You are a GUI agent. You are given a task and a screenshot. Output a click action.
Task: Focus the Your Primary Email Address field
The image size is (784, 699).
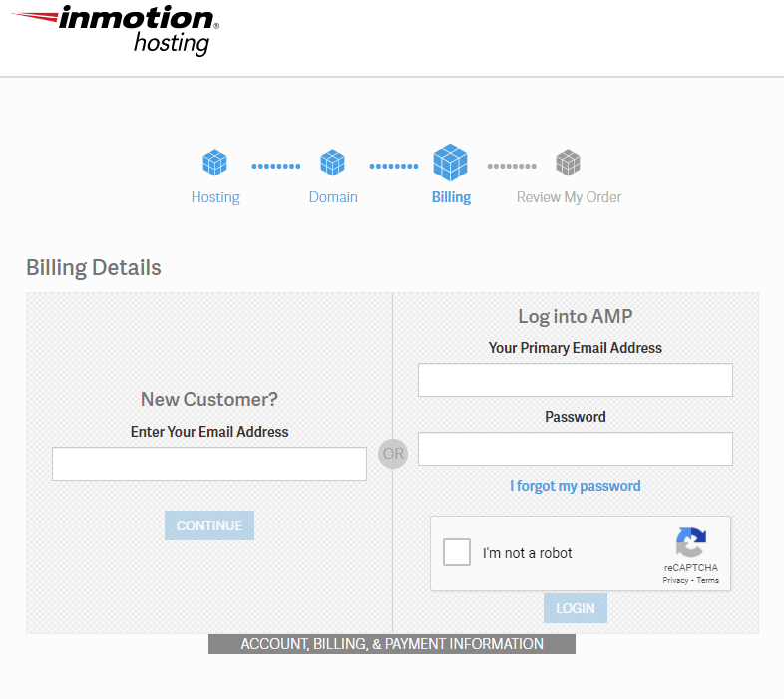pyautogui.click(x=576, y=380)
